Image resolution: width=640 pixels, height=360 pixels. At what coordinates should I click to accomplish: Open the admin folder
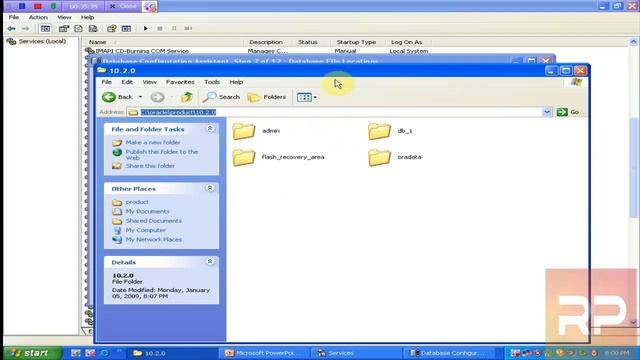[x=256, y=131]
